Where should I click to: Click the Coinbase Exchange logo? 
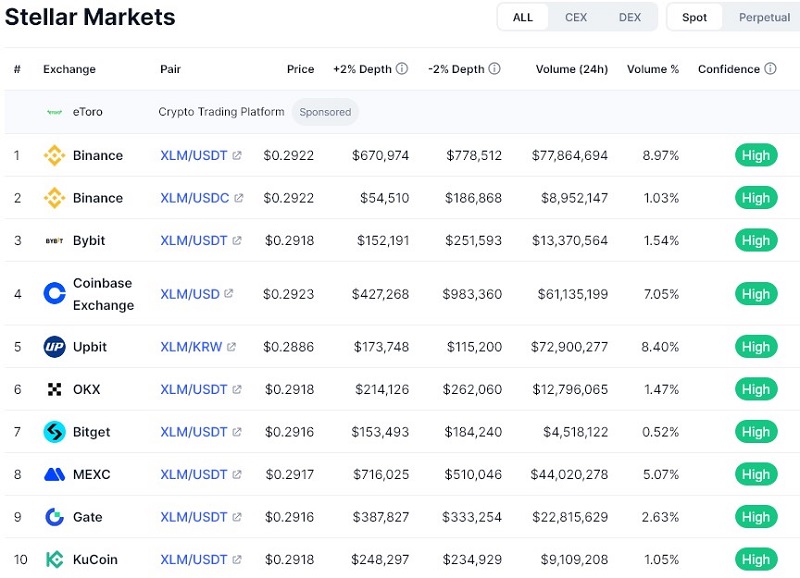55,293
